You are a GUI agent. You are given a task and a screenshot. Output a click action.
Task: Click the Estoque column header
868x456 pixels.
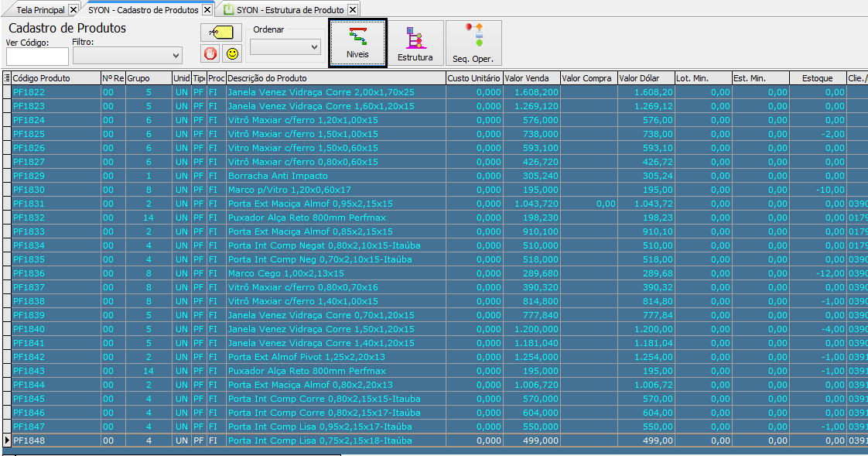point(817,78)
